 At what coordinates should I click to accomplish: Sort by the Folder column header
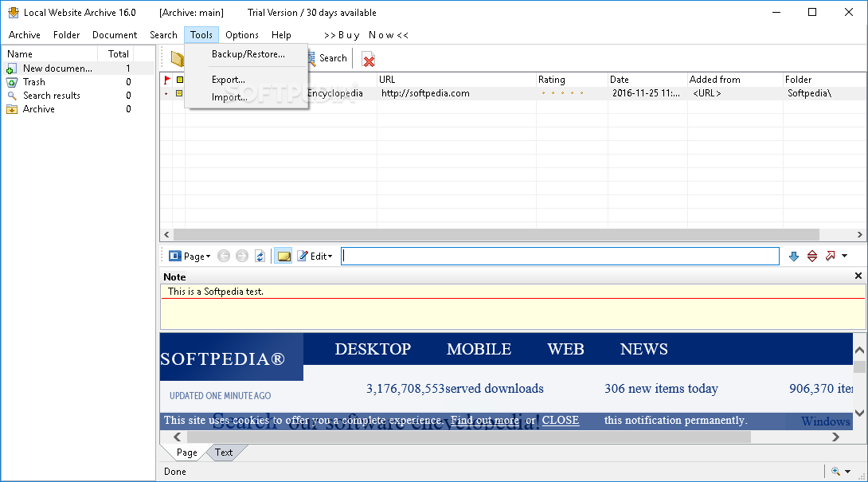[824, 79]
